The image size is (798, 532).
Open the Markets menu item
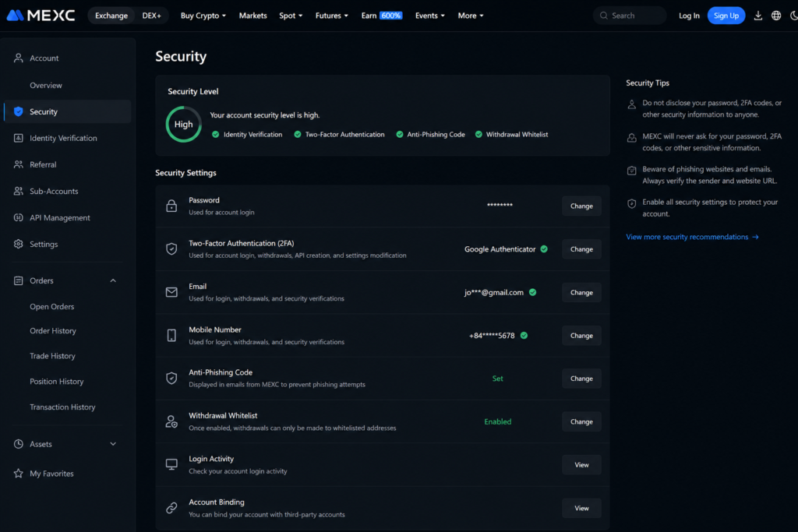(x=253, y=16)
